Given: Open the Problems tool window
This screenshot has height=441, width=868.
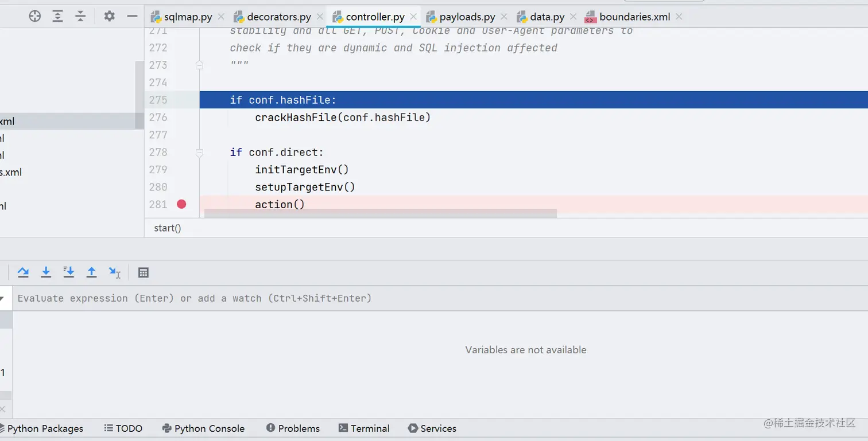Looking at the screenshot, I should [293, 428].
